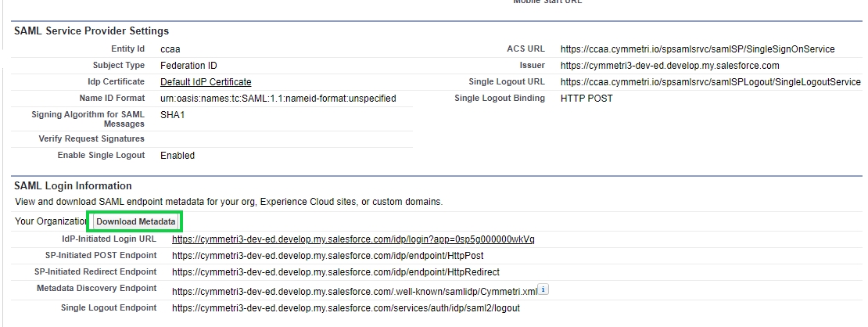The image size is (868, 327).
Task: Select the SP-Initiated POST Endpoint URL
Action: [x=327, y=255]
